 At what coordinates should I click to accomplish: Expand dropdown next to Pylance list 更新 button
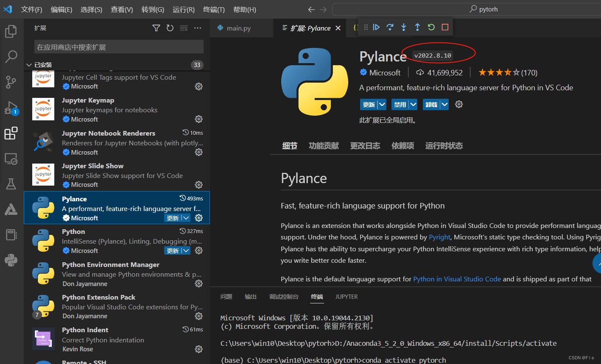tap(186, 218)
